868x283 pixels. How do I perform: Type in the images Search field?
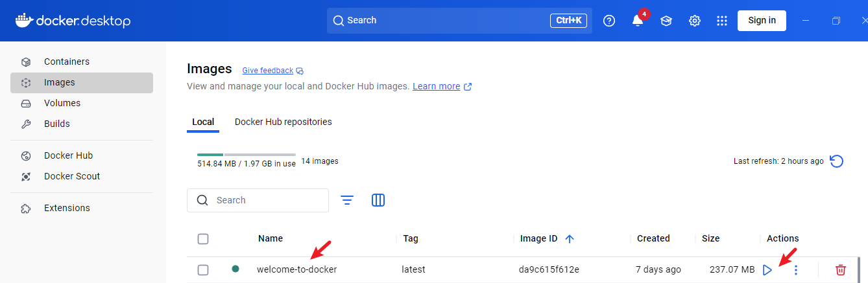[x=258, y=200]
